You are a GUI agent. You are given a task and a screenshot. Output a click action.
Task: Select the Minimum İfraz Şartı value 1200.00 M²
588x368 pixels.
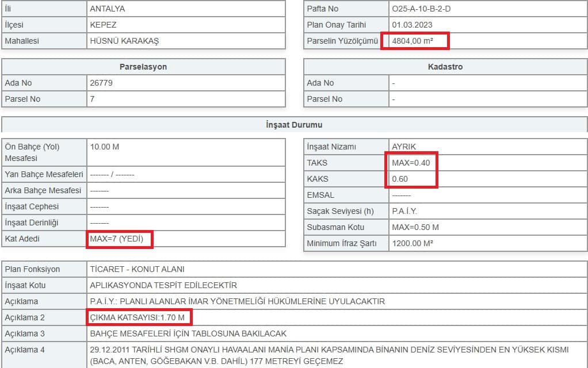[412, 243]
